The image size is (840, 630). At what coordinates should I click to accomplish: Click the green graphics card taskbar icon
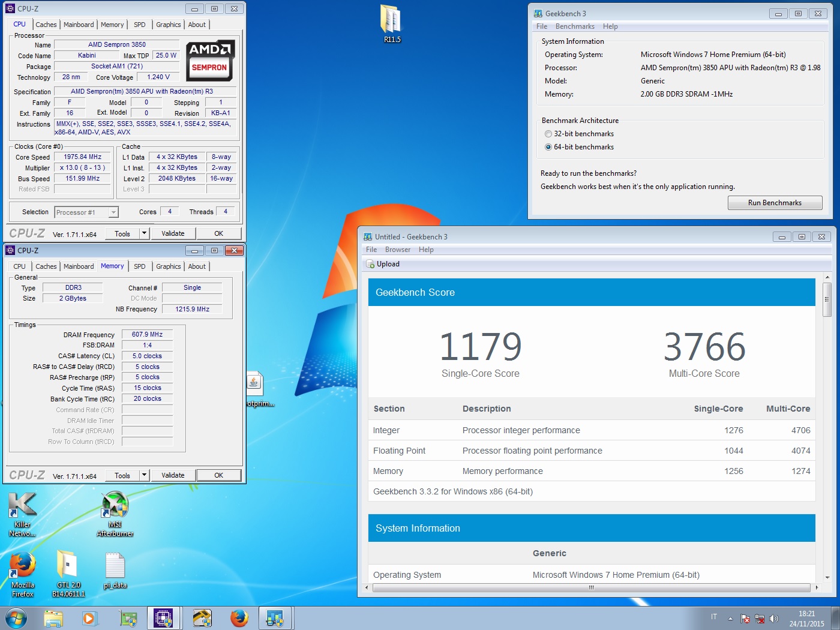point(128,618)
